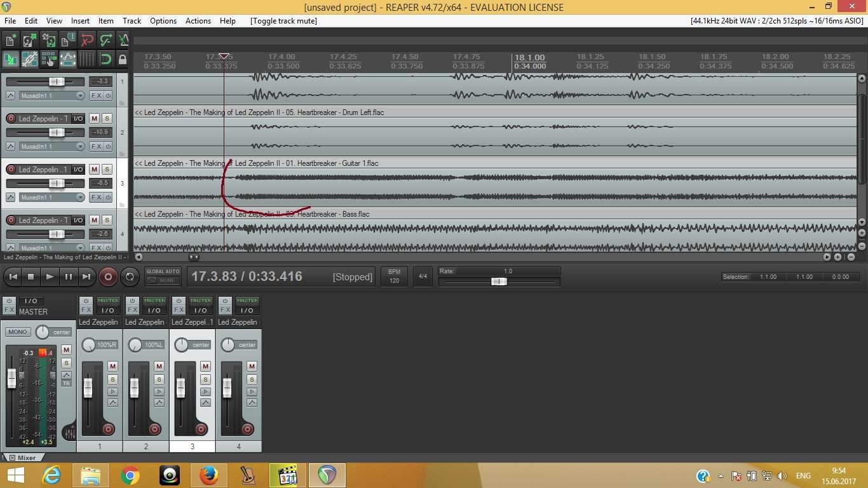The width and height of the screenshot is (868, 488).
Task: Click the Stop transport button
Action: pos(31,276)
